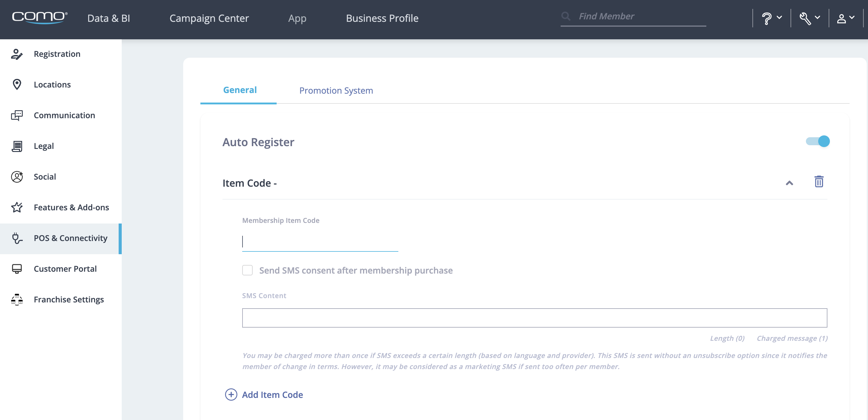Viewport: 868px width, 420px height.
Task: Click the Communication chat icon
Action: (17, 115)
